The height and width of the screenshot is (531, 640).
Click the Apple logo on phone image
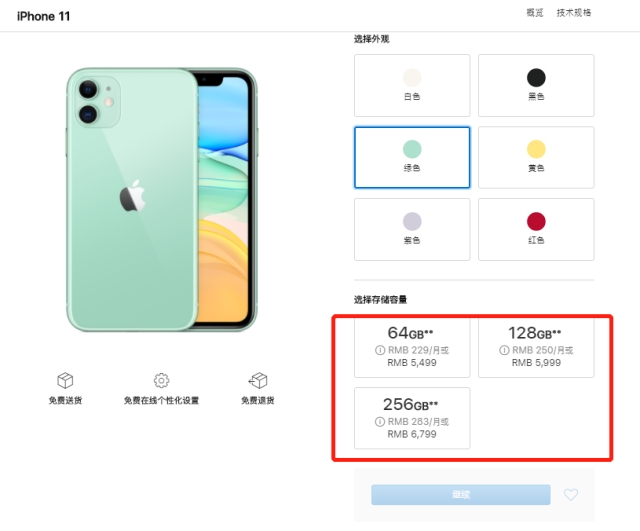132,196
